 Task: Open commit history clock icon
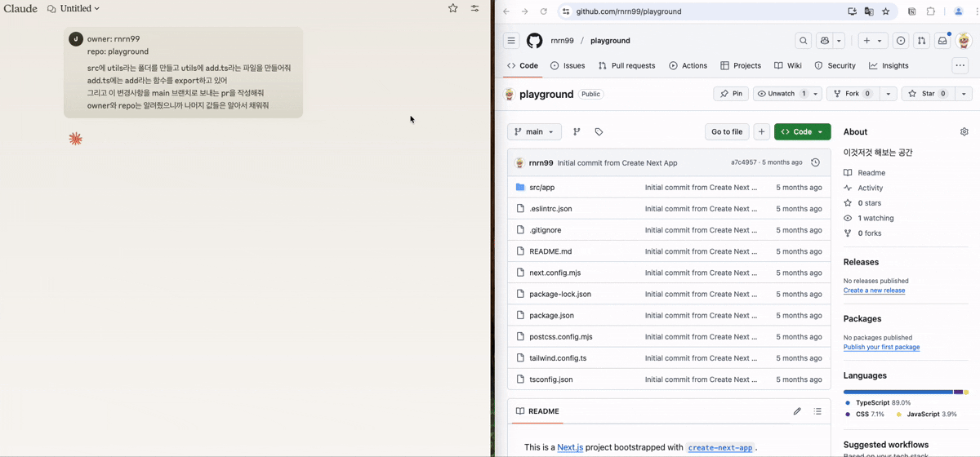tap(815, 162)
